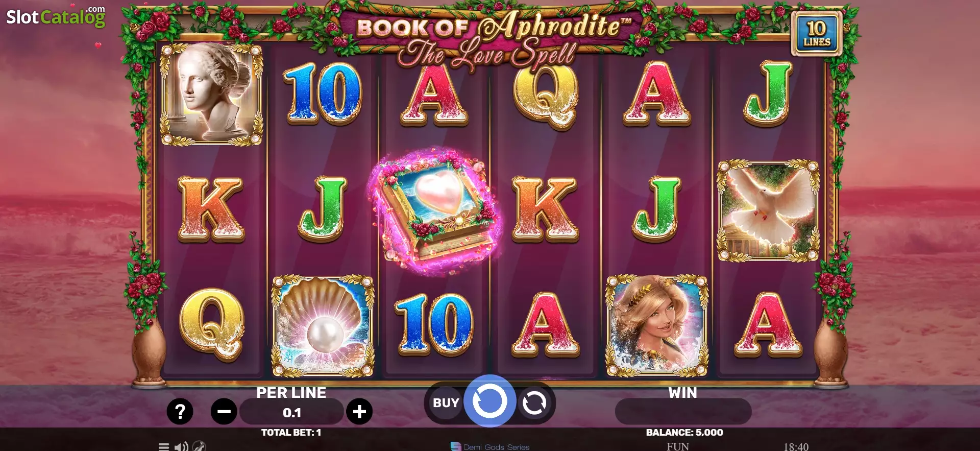Toggle the turbo mode icon

(199, 446)
